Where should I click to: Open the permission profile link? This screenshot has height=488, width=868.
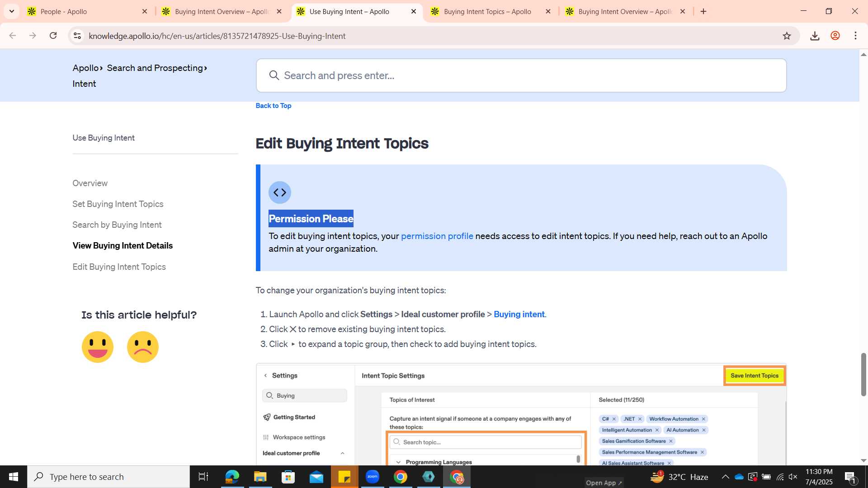[x=437, y=236]
